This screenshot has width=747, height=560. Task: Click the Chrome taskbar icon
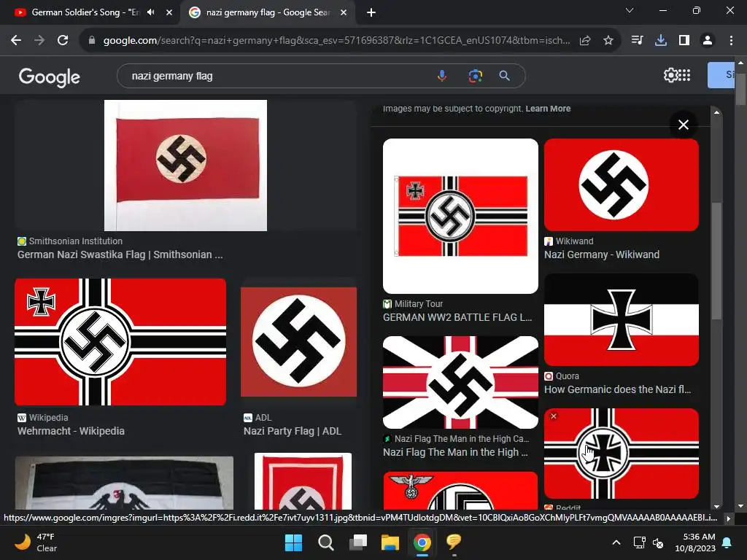coord(422,542)
